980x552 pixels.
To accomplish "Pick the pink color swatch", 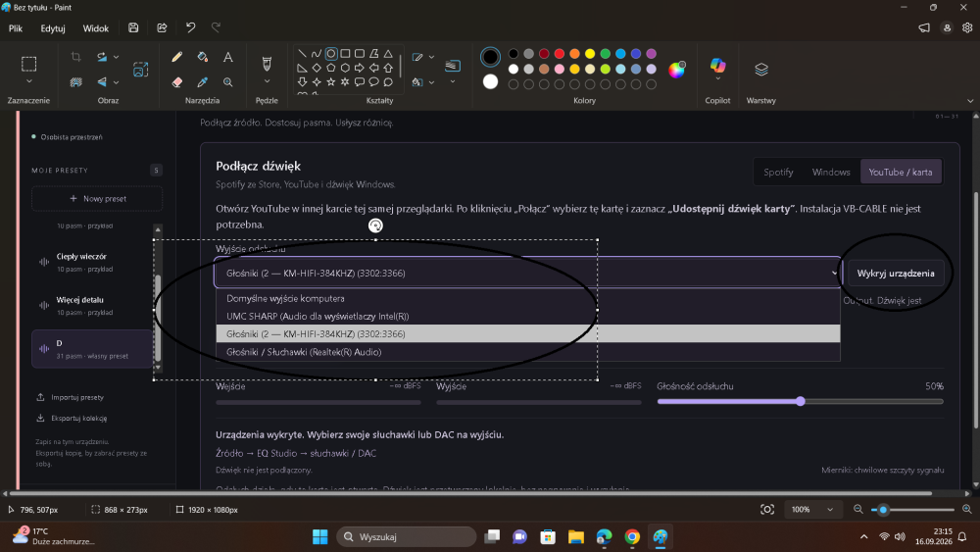I will [x=560, y=69].
